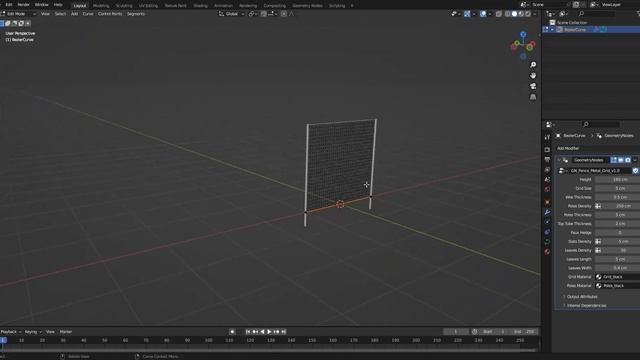
Task: Click the Poles Density attribute toggle icon
Action: coord(598,206)
